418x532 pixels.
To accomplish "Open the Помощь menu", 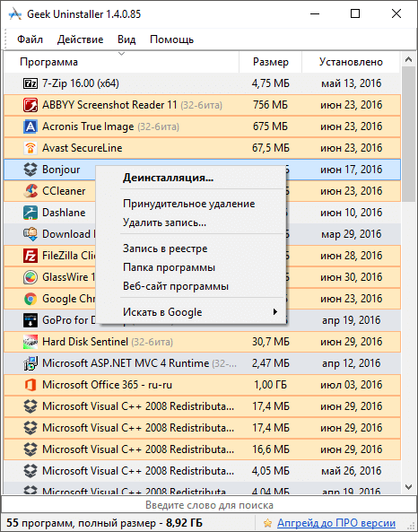I will tap(171, 39).
